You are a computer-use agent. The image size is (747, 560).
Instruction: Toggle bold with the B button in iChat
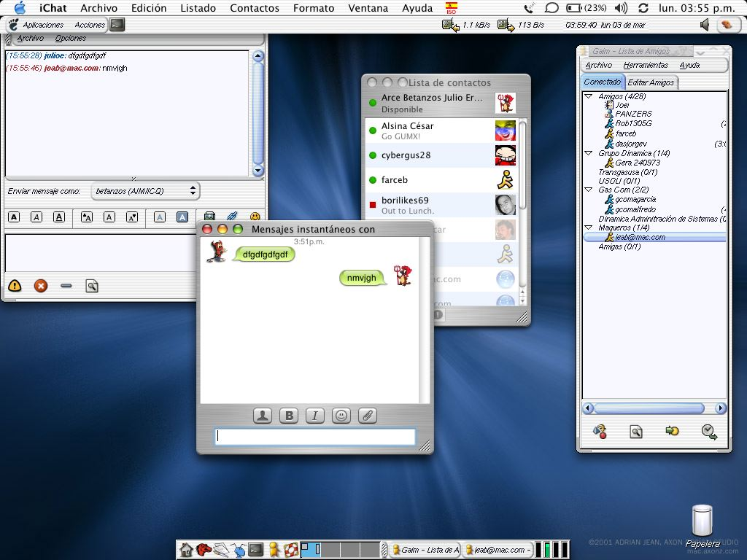[289, 416]
